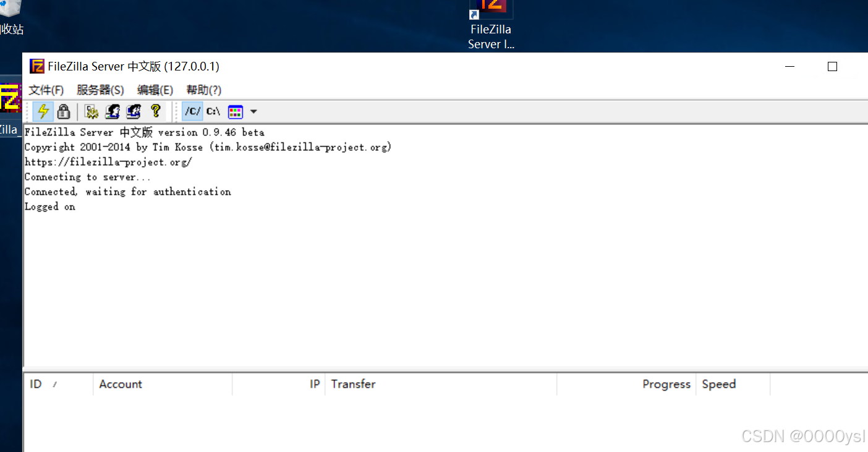This screenshot has width=868, height=452.
Task: Click the 'Logged on' log line
Action: click(x=49, y=207)
